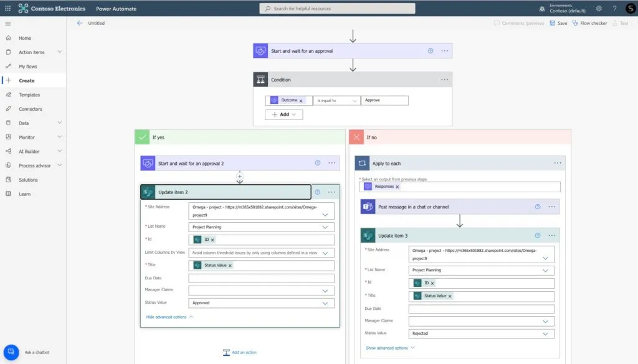Open the help question mark icon
The height and width of the screenshot is (364, 638).
(x=614, y=8)
